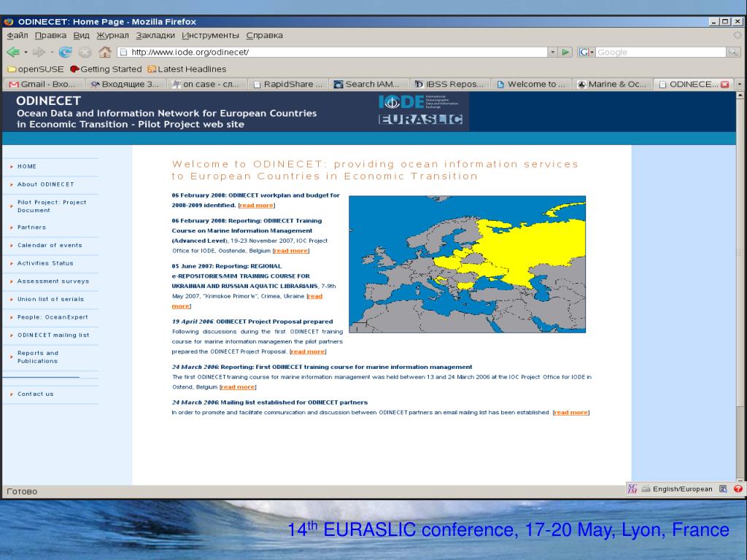
Task: Click read more for Project Proposal prepared
Action: (308, 351)
